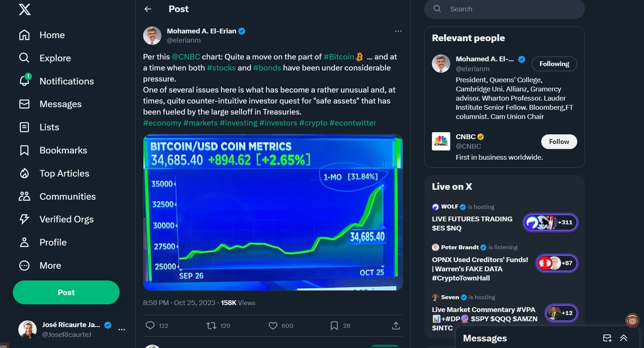
Task: Follow the CNBC account
Action: point(559,141)
